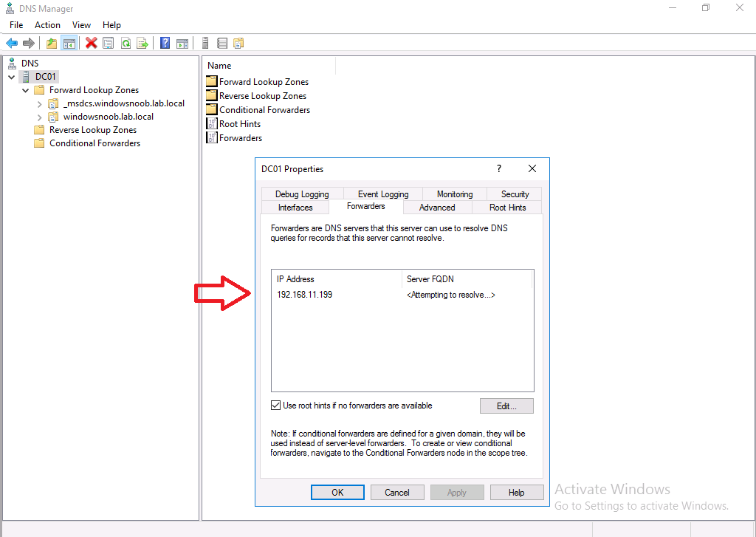
Task: Select windowsnoob.lab.local zone in tree
Action: coord(109,117)
